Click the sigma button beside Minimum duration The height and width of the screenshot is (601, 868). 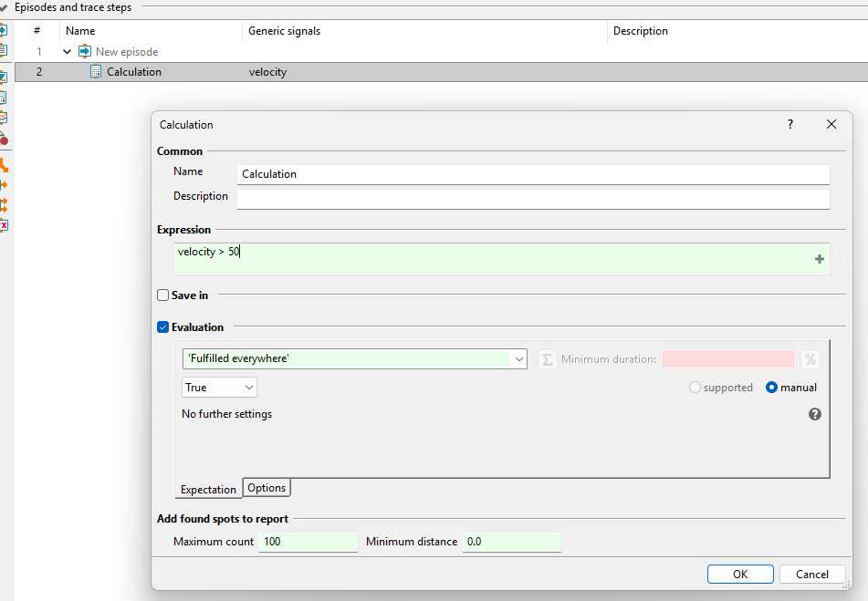click(547, 359)
